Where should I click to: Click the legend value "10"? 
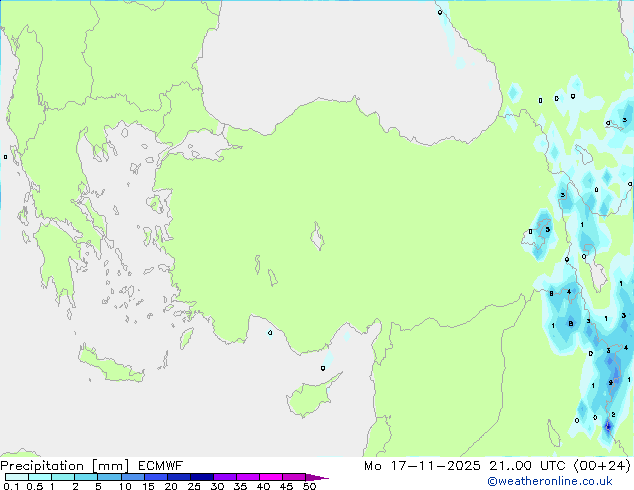coord(125,486)
